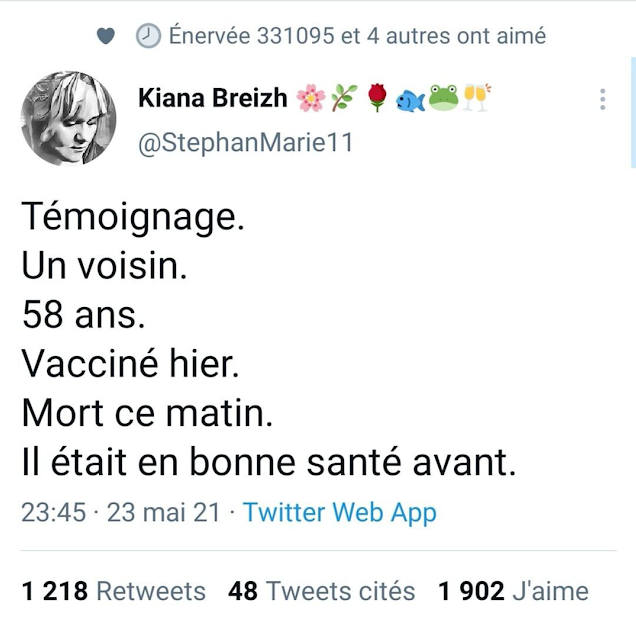Click the heart icon above the tweet
Viewport: 636px width, 628px height.
pyautogui.click(x=107, y=36)
